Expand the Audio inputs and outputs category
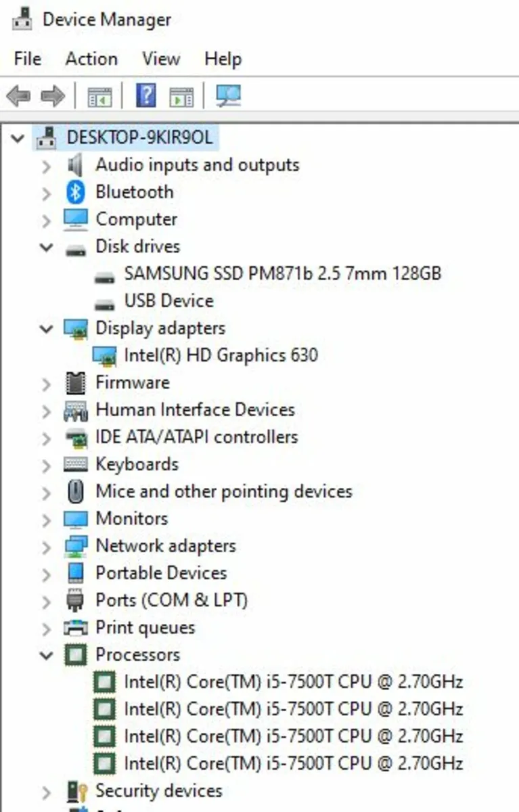Image resolution: width=519 pixels, height=812 pixels. click(46, 165)
